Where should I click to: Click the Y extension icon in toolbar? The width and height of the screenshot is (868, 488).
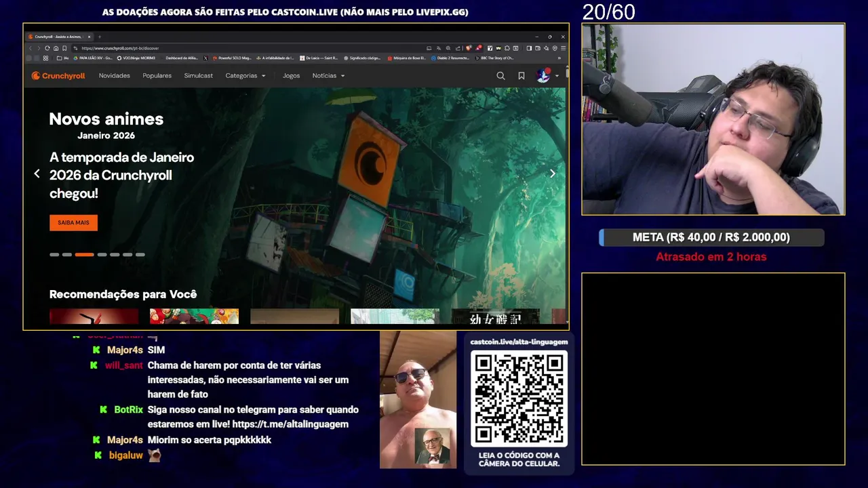(490, 48)
